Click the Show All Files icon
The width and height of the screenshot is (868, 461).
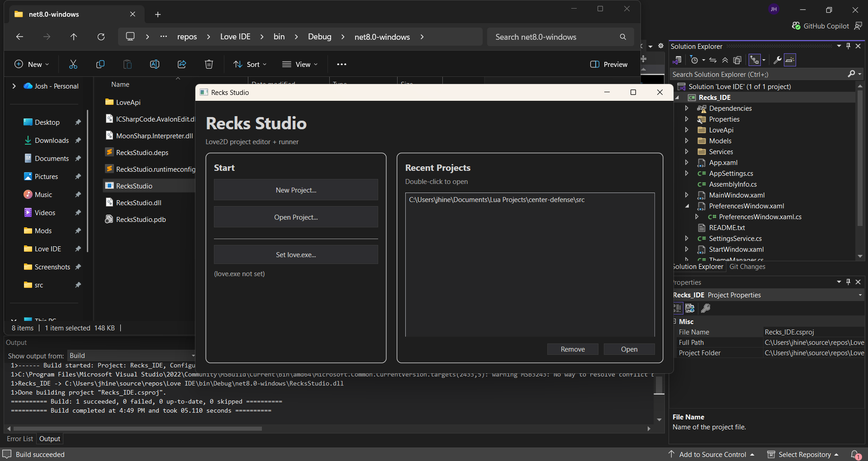pyautogui.click(x=737, y=60)
